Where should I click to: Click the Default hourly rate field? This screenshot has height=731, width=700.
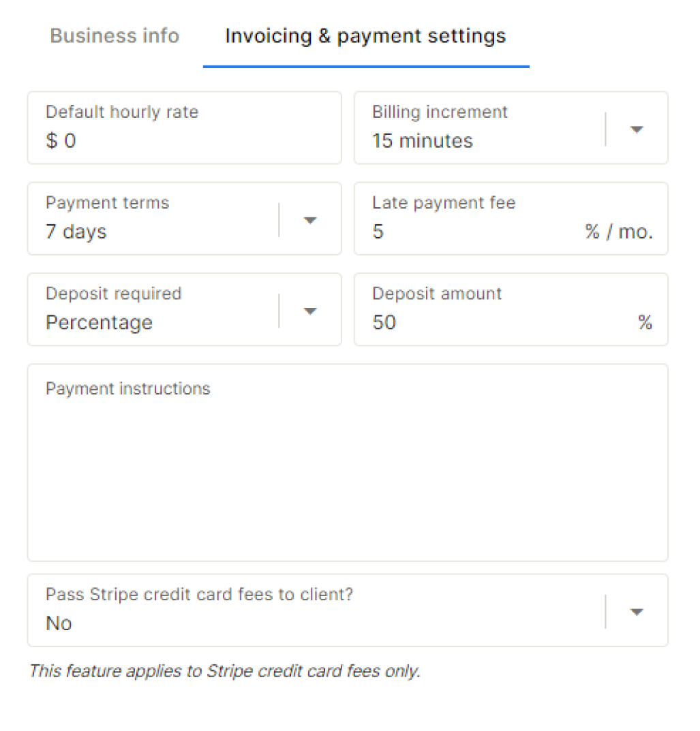pyautogui.click(x=185, y=128)
